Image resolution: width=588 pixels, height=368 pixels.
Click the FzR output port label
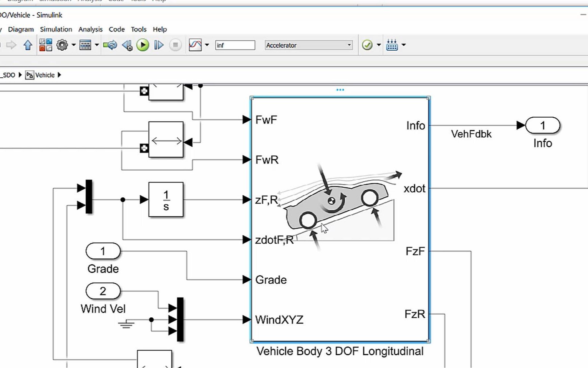click(x=415, y=314)
